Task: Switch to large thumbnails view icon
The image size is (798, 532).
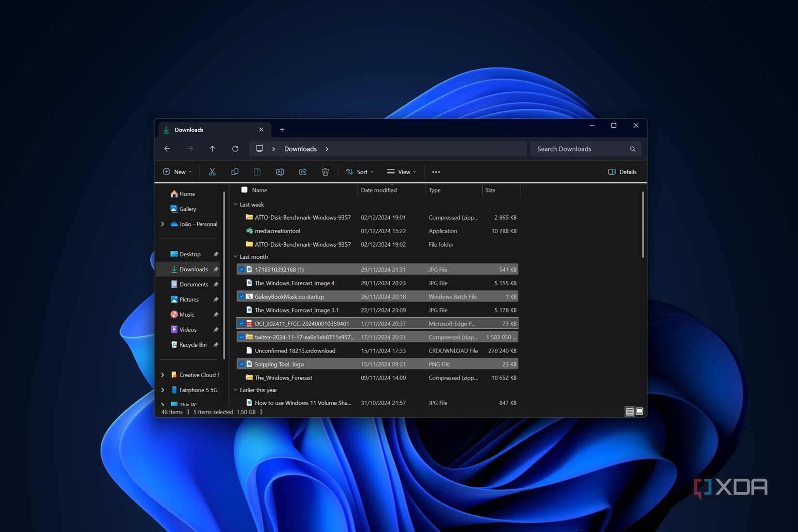Action: [639, 412]
